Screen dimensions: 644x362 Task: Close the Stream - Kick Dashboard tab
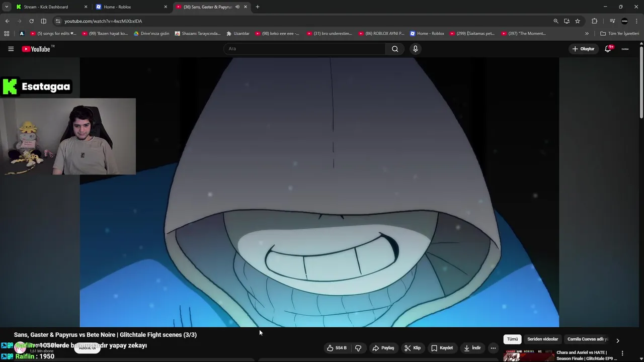pos(86,7)
